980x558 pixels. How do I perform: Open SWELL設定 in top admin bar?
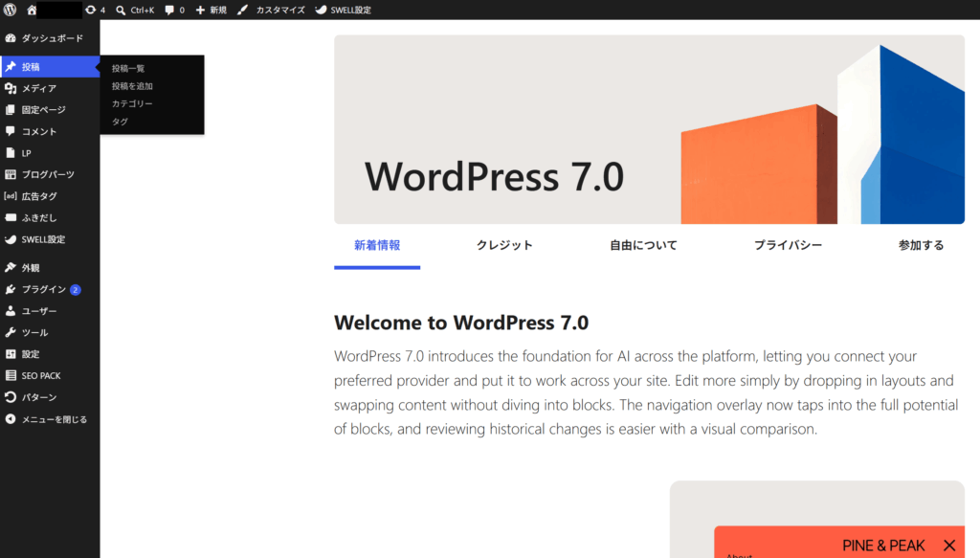344,10
